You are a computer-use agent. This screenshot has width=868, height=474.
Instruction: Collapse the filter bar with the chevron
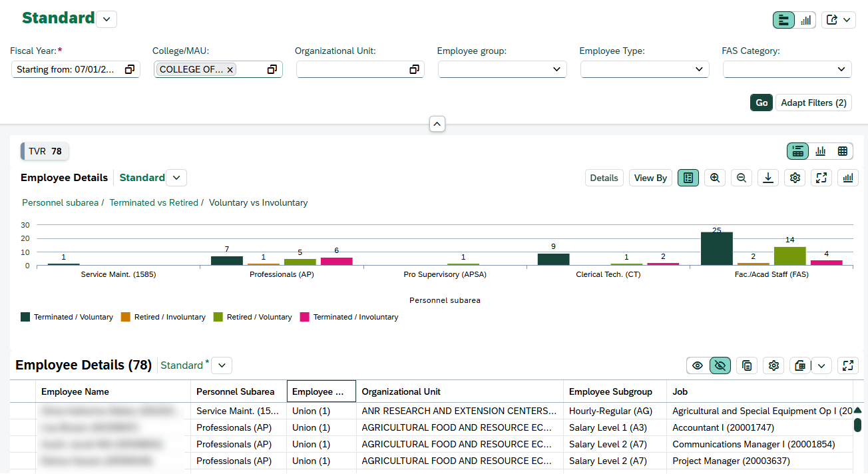click(437, 124)
